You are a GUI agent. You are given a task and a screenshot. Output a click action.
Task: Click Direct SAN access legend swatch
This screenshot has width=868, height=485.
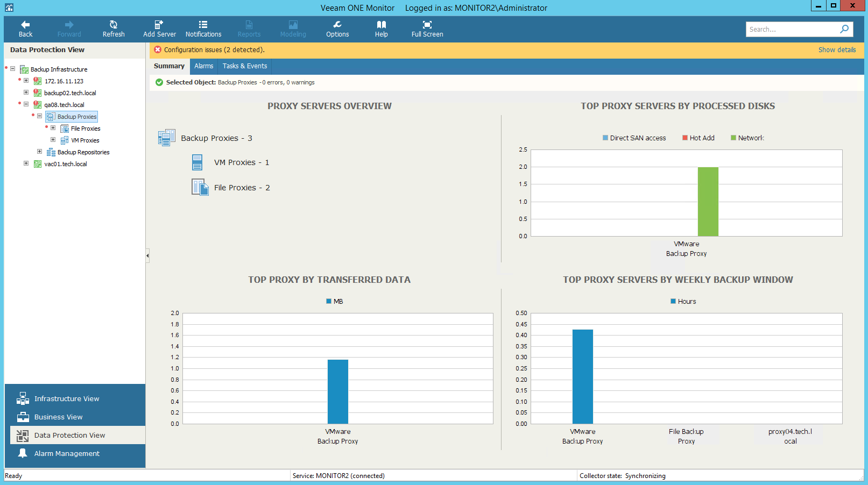(605, 138)
